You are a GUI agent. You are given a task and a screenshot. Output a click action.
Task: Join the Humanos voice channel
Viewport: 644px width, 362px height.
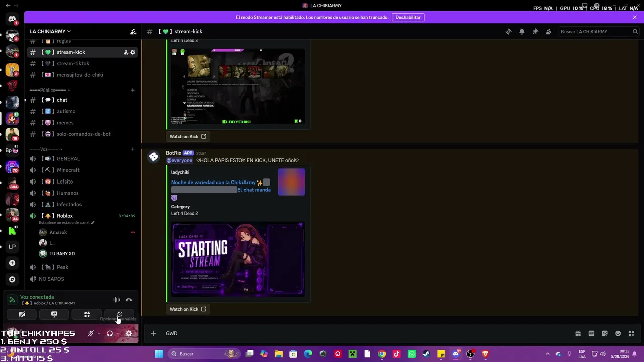click(x=82, y=193)
